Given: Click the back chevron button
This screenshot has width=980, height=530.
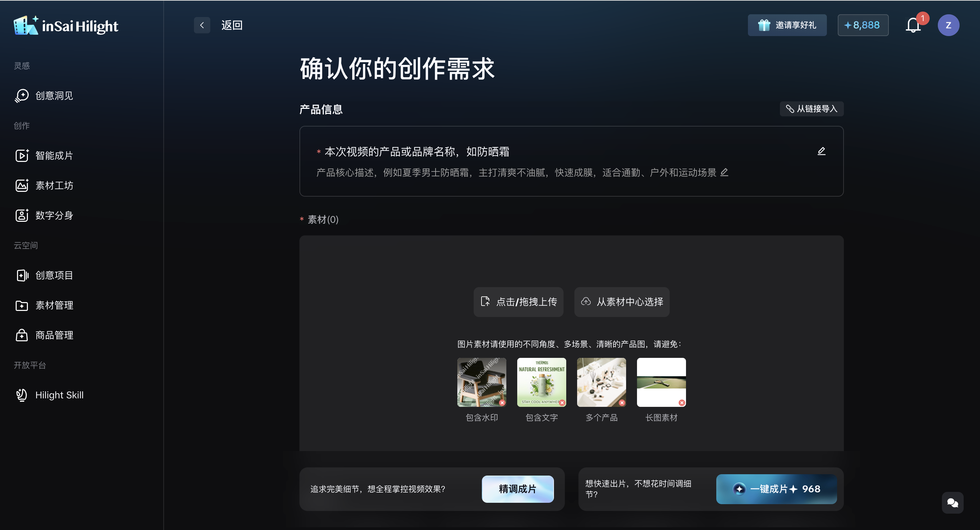Looking at the screenshot, I should point(202,25).
